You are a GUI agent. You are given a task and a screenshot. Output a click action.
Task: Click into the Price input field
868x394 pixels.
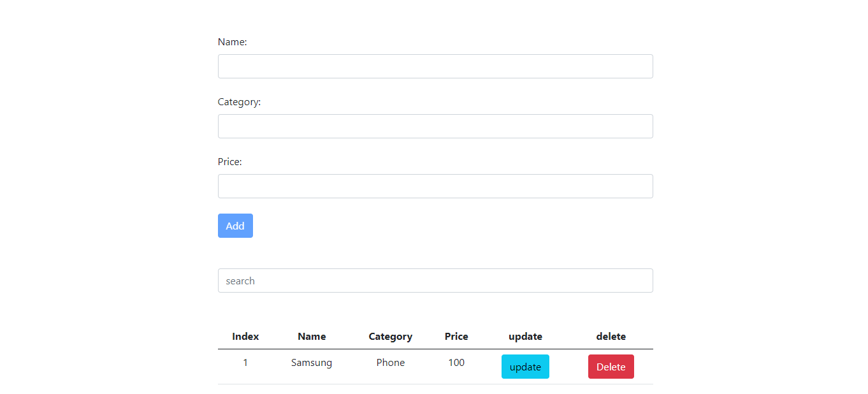coord(435,186)
